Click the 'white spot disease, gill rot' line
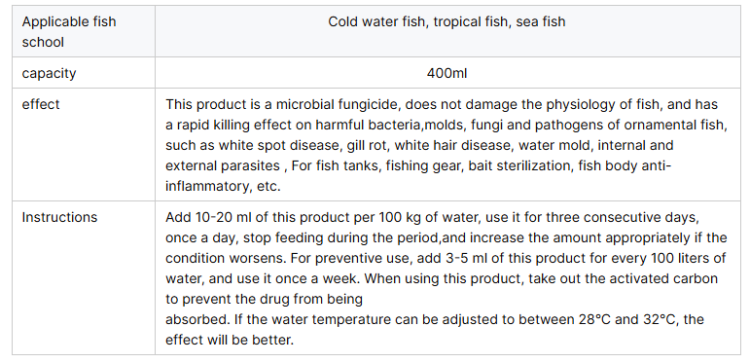750x363 pixels. tap(419, 145)
